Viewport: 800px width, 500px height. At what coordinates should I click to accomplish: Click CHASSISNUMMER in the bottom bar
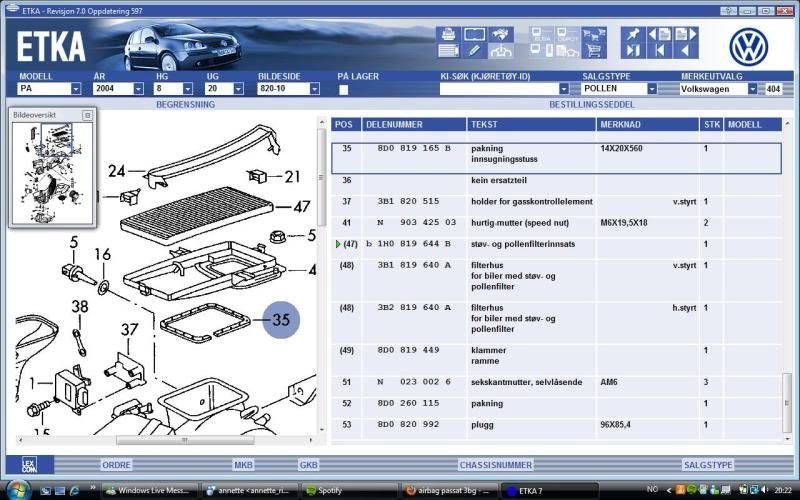point(494,465)
